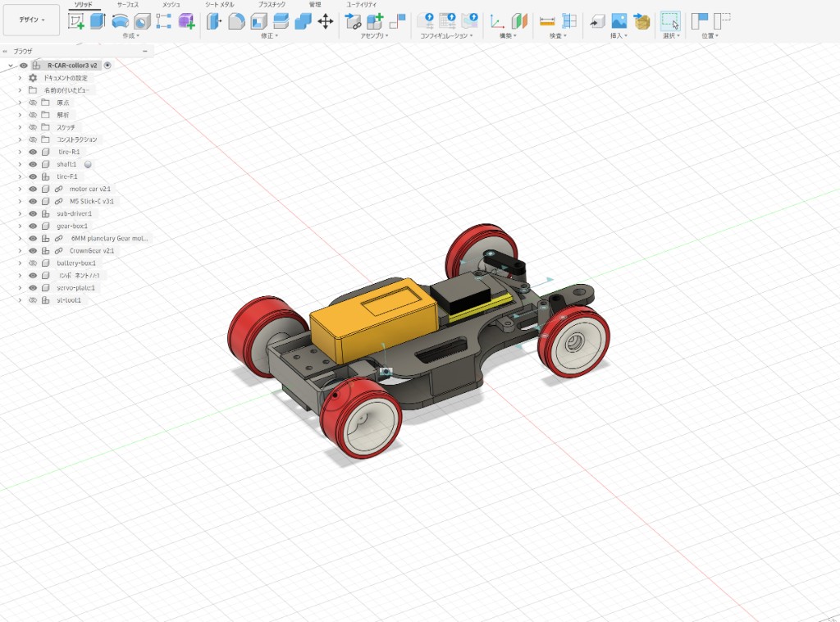Select the Extrude tool
This screenshot has width=840, height=622.
[x=98, y=21]
